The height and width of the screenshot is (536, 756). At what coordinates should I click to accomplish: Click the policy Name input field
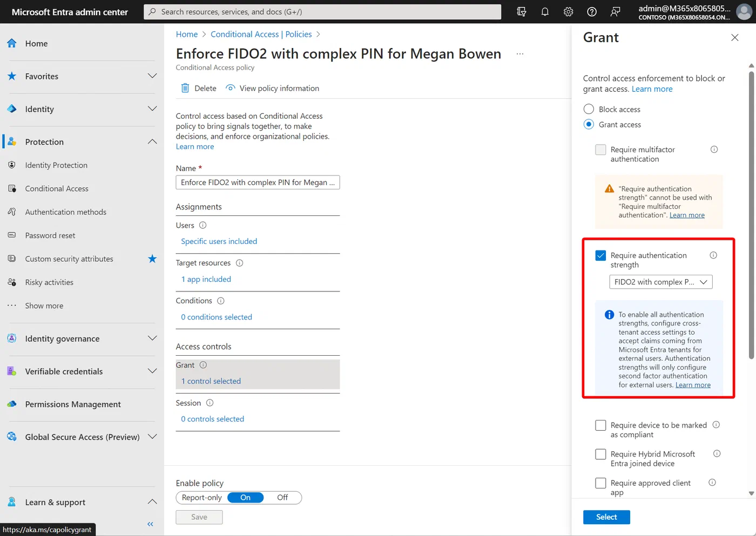coord(258,182)
